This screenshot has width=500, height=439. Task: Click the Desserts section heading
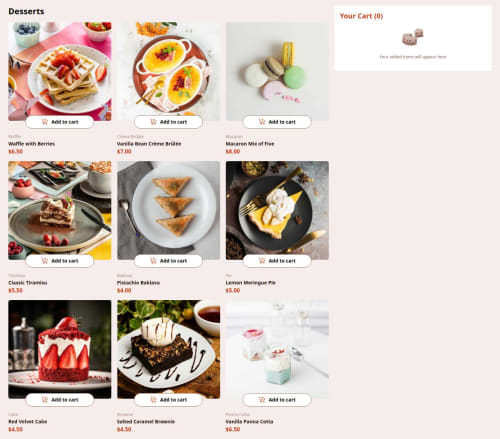(x=26, y=11)
